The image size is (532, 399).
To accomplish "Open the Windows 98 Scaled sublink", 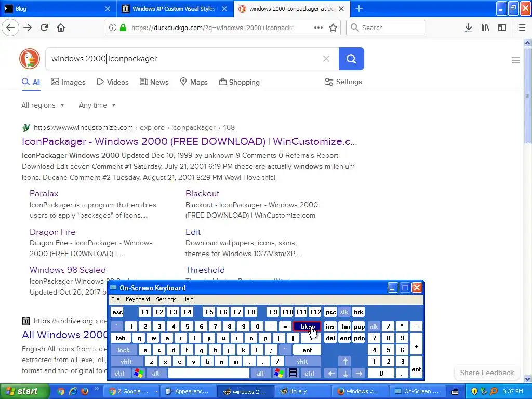I will 68,270.
